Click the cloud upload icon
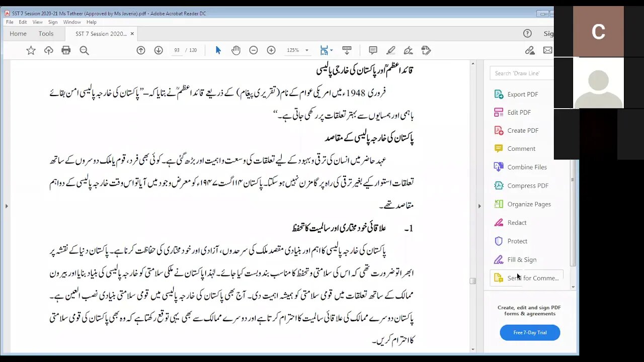 48,50
